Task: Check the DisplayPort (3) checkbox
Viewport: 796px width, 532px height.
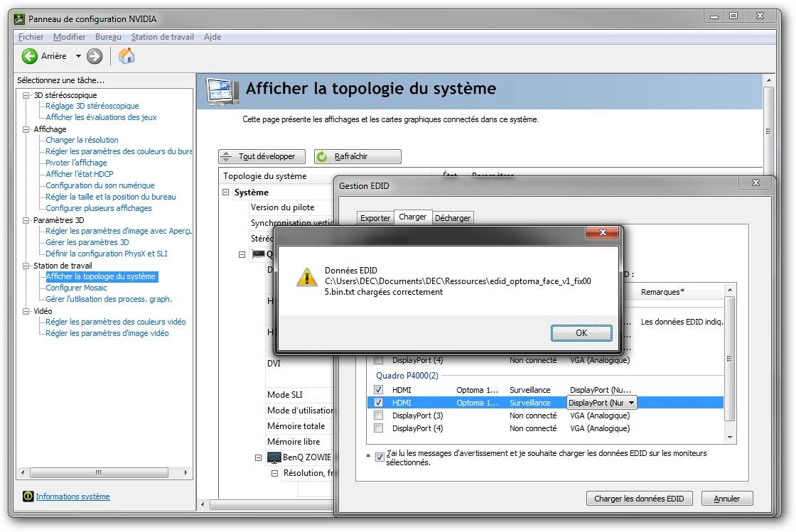Action: pos(378,416)
